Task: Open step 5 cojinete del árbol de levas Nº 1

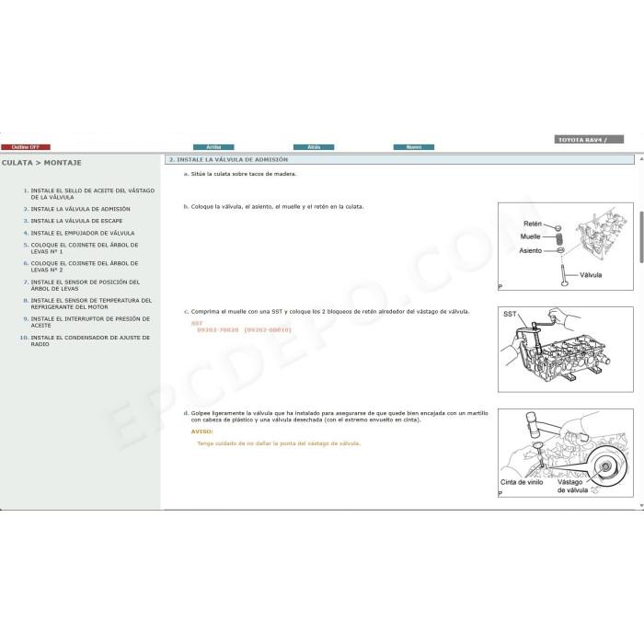Action: coord(85,248)
